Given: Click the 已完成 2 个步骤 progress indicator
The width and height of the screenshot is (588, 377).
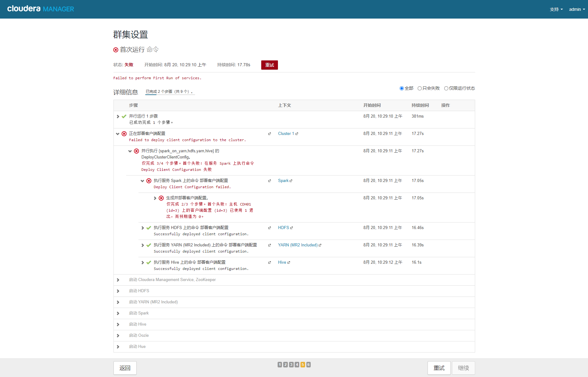Looking at the screenshot, I should click(170, 92).
